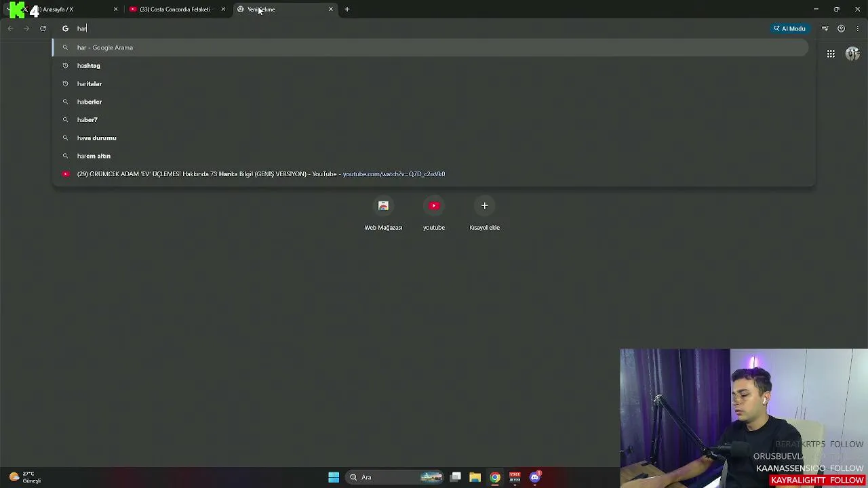Open Task View from the taskbar
Image resolution: width=868 pixels, height=488 pixels.
(x=456, y=477)
